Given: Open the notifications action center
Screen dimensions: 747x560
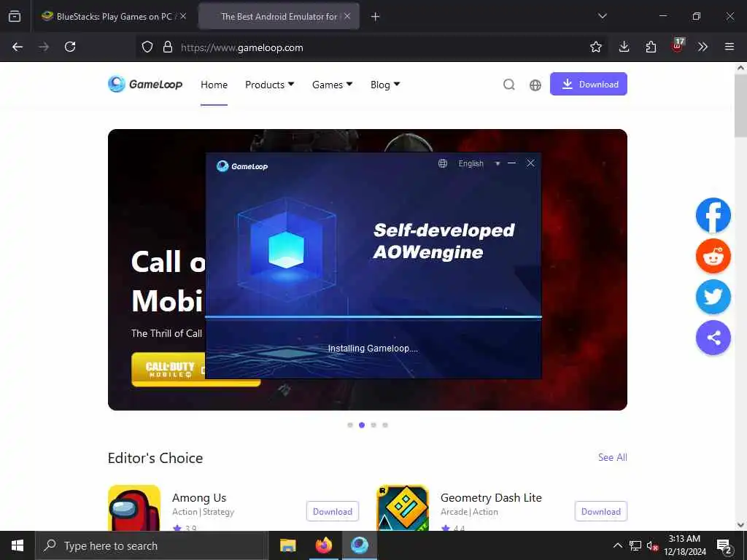Looking at the screenshot, I should point(724,546).
